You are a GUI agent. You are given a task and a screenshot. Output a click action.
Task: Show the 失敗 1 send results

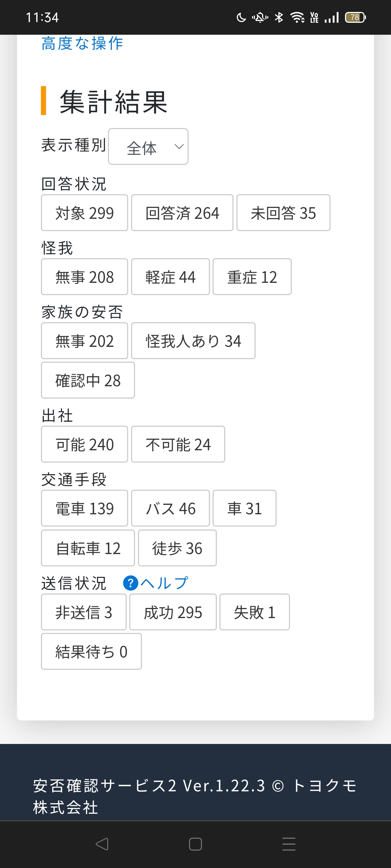(x=255, y=612)
